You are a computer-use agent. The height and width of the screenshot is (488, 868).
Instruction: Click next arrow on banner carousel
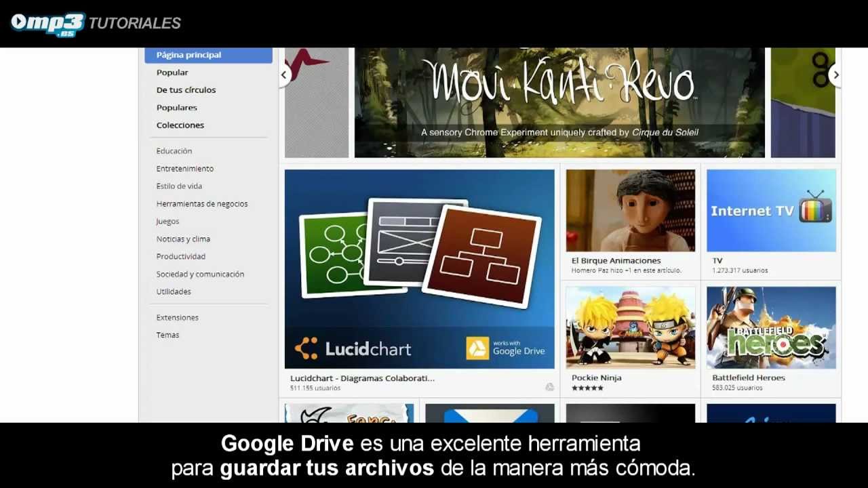pos(835,75)
